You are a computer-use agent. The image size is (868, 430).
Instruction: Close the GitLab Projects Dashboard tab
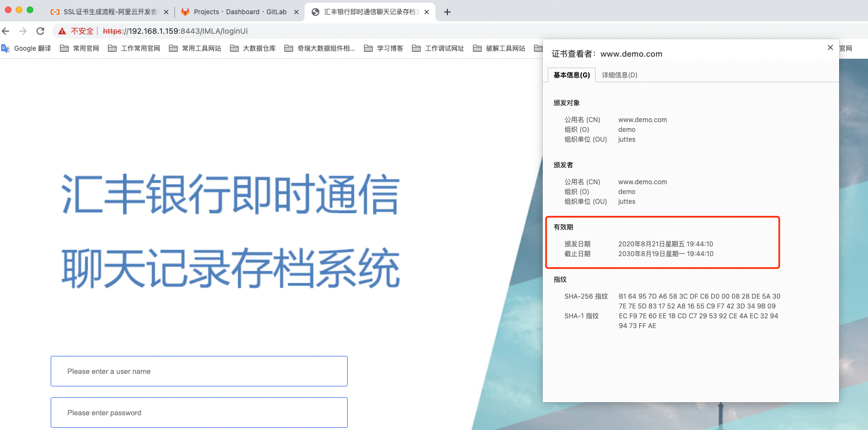pyautogui.click(x=296, y=12)
